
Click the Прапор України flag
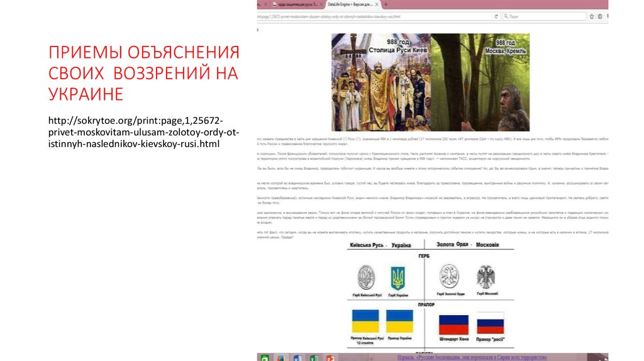coord(399,321)
